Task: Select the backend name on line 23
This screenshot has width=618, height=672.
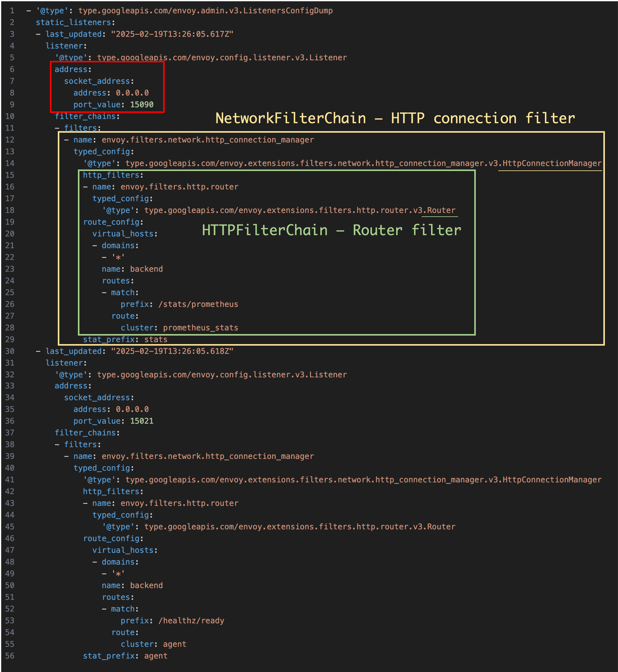Action: 146,269
